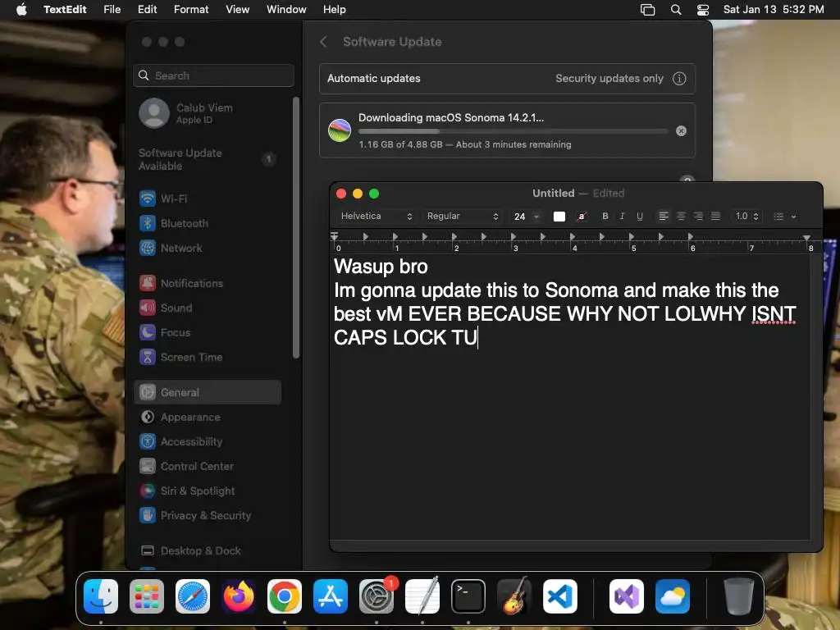Image resolution: width=840 pixels, height=630 pixels.
Task: Open Control Center from menu bar
Action: (x=703, y=10)
